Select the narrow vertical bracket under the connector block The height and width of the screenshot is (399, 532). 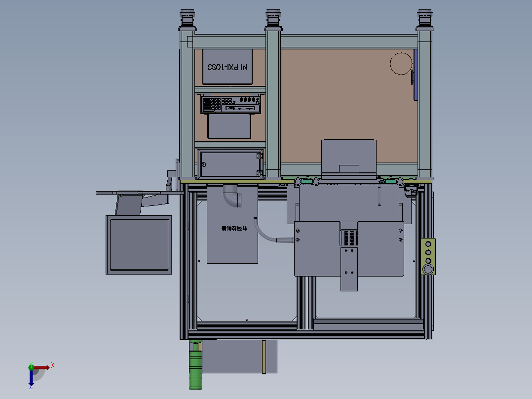click(x=349, y=269)
